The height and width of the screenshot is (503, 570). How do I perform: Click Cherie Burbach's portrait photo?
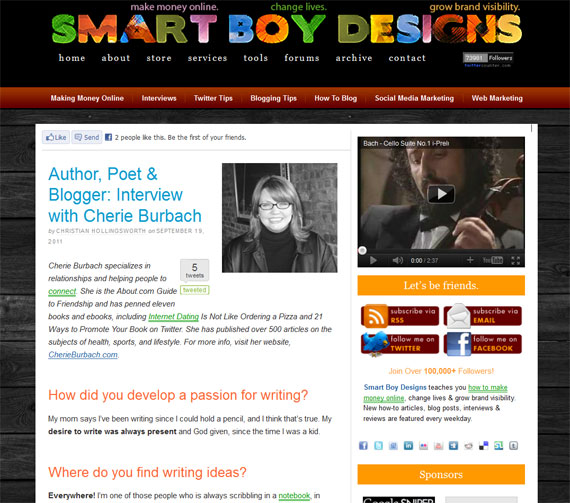click(x=280, y=218)
